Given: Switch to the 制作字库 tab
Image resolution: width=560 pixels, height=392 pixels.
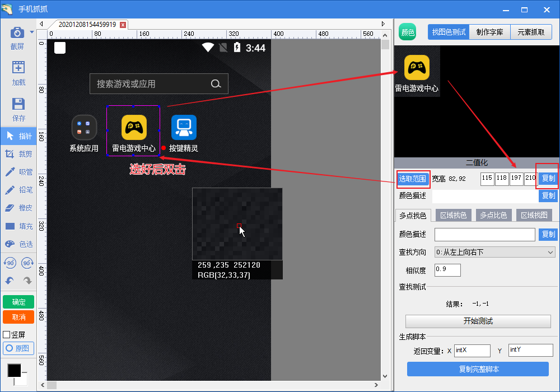Looking at the screenshot, I should click(489, 32).
